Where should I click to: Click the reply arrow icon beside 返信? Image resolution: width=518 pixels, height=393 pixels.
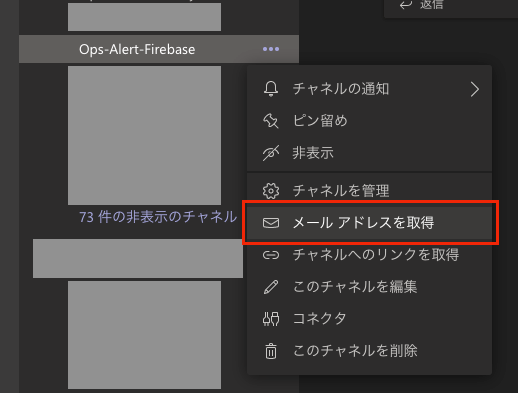click(x=406, y=5)
